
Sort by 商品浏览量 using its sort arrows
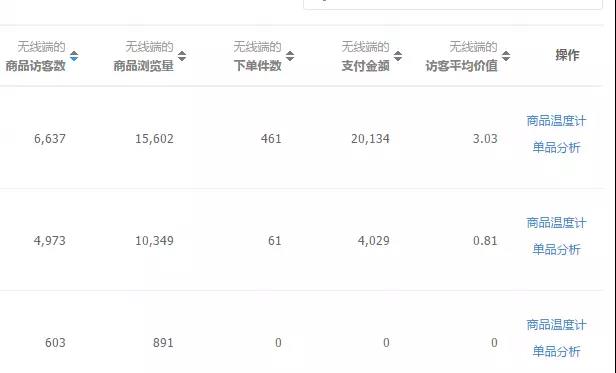click(182, 56)
